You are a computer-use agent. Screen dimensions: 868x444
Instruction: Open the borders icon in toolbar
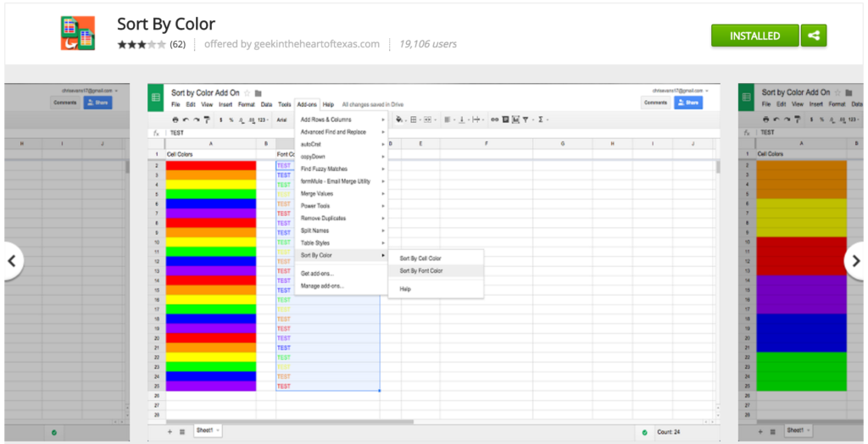415,119
